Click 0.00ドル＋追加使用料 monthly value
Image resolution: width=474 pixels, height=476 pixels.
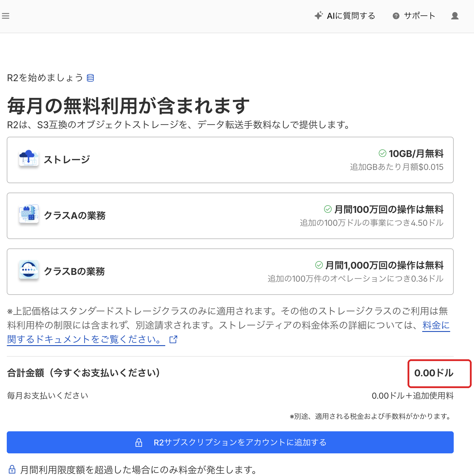[x=413, y=396]
